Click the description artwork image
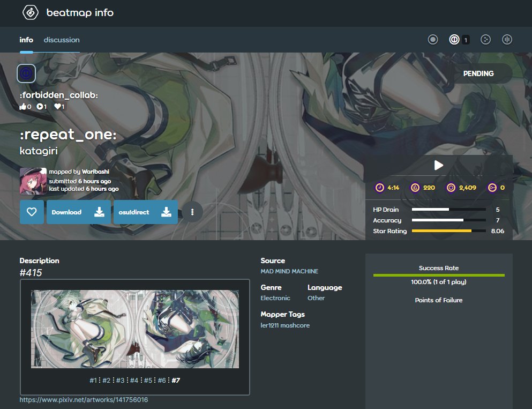532x409 pixels. [135, 329]
